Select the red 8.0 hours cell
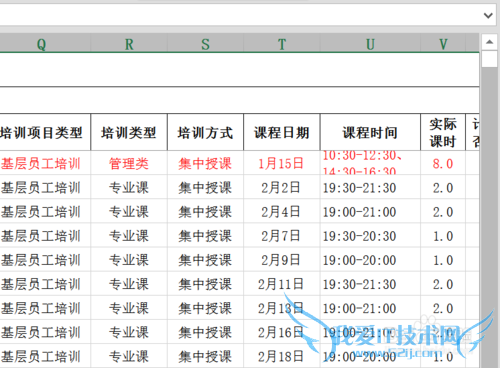Viewport: 500px width, 368px height. [x=443, y=163]
